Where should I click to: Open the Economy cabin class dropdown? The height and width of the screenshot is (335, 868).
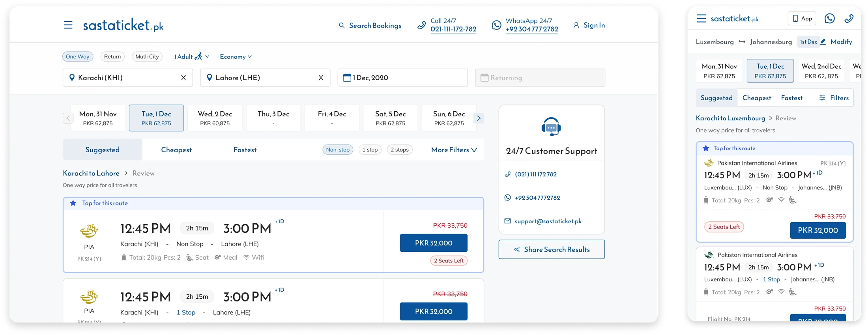pyautogui.click(x=236, y=57)
